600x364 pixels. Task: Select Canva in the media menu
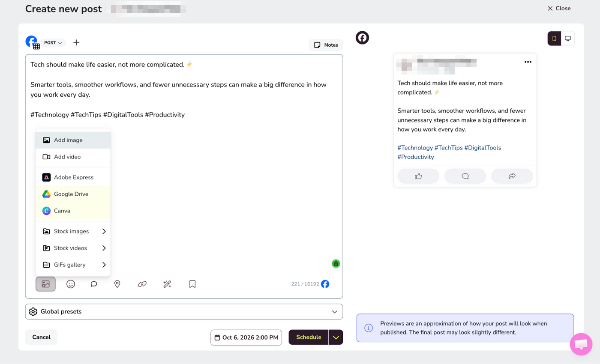pos(73,211)
